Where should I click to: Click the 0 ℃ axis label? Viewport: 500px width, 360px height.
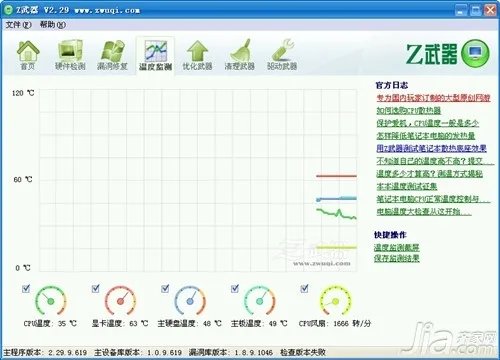click(23, 268)
